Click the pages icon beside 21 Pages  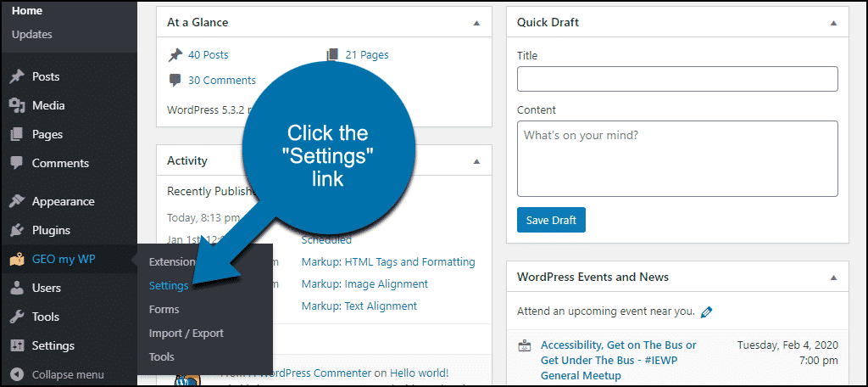point(332,55)
